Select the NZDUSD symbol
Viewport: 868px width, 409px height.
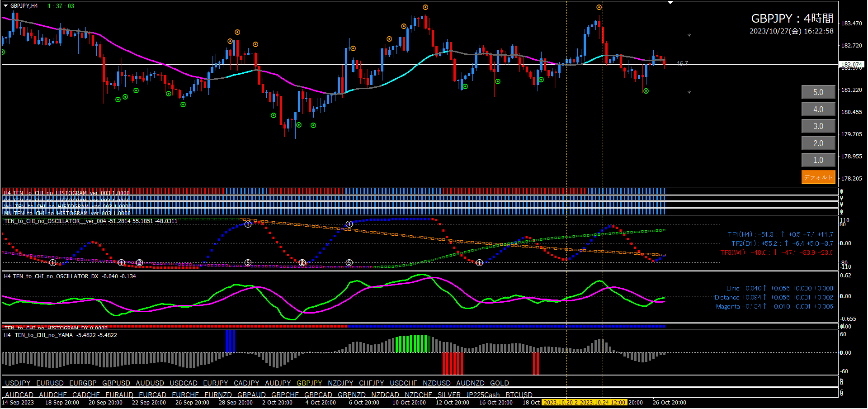click(x=437, y=383)
